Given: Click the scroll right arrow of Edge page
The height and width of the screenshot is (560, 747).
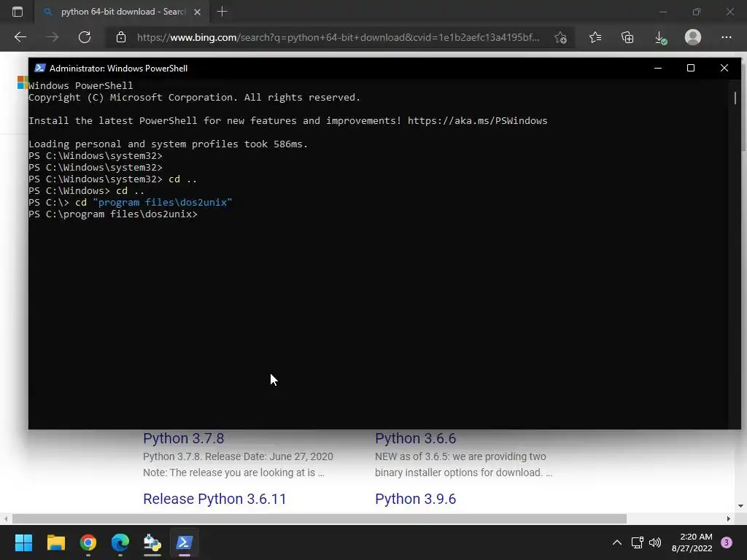Looking at the screenshot, I should point(728,518).
